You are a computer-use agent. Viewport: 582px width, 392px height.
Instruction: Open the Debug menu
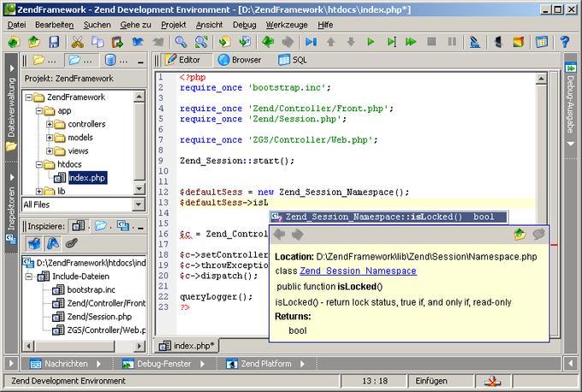coord(244,25)
